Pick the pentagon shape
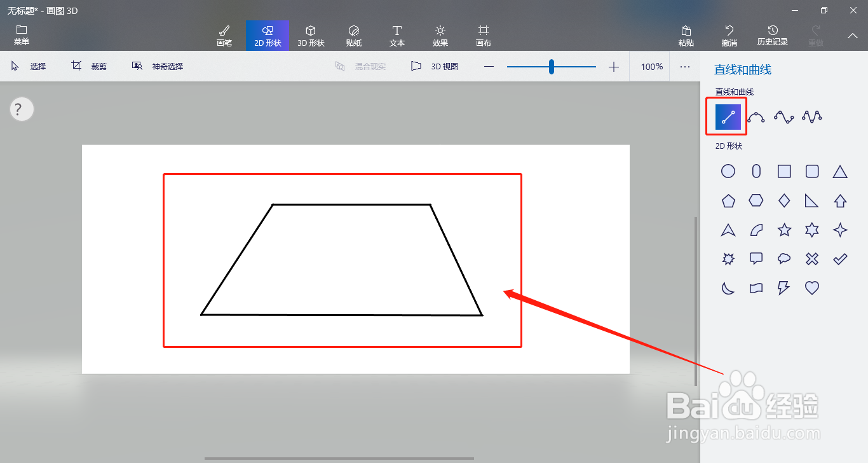Screen dimensions: 868x463 [728, 201]
